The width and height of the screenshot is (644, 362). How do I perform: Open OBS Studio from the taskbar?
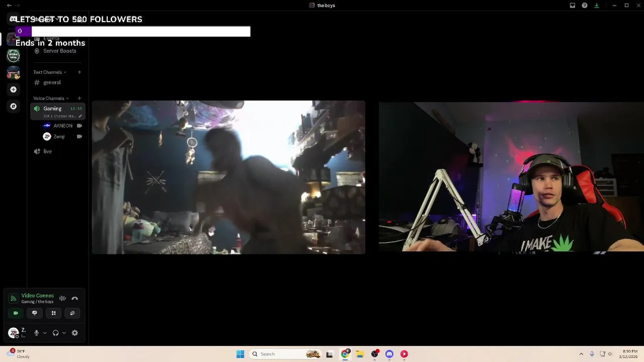tap(375, 354)
